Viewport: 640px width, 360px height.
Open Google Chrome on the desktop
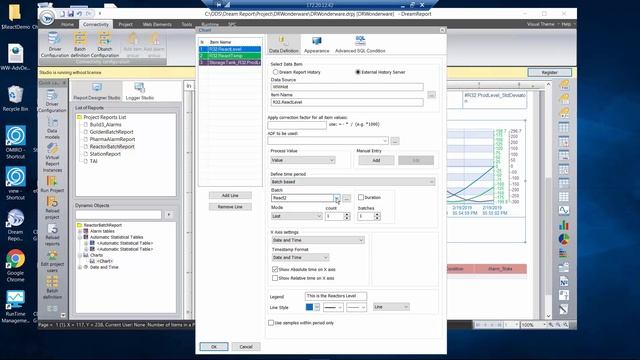[x=16, y=265]
